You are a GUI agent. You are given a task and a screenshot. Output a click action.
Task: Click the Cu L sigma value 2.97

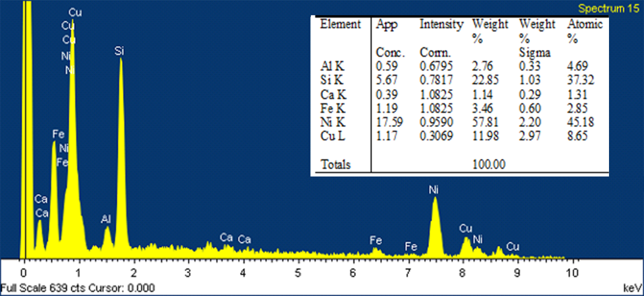tap(530, 137)
